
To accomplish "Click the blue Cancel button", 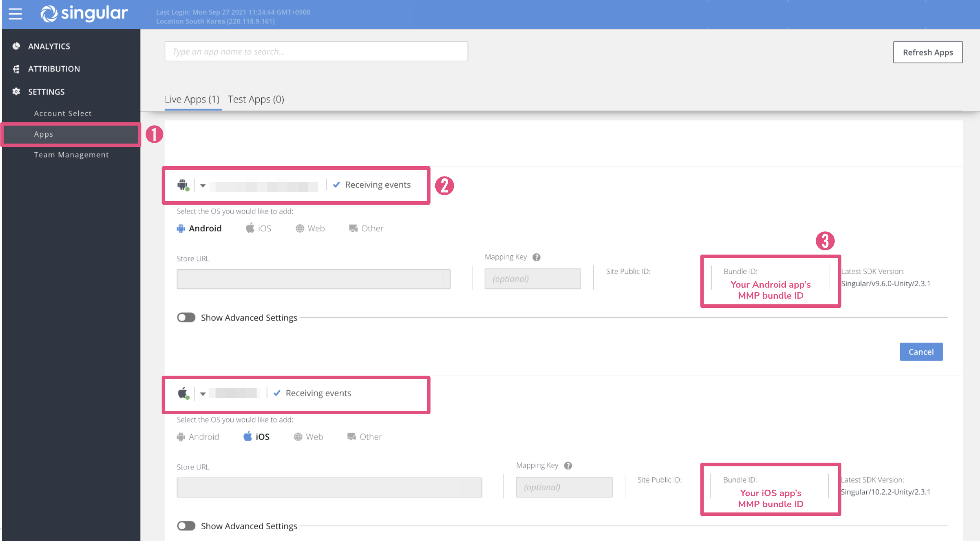I will click(x=921, y=352).
